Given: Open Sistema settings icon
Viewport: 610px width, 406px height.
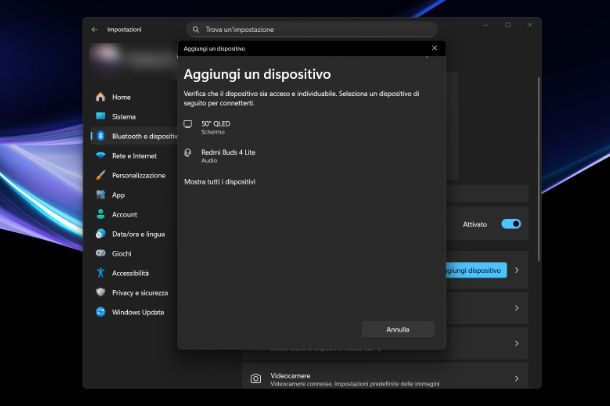Looking at the screenshot, I should 100,117.
